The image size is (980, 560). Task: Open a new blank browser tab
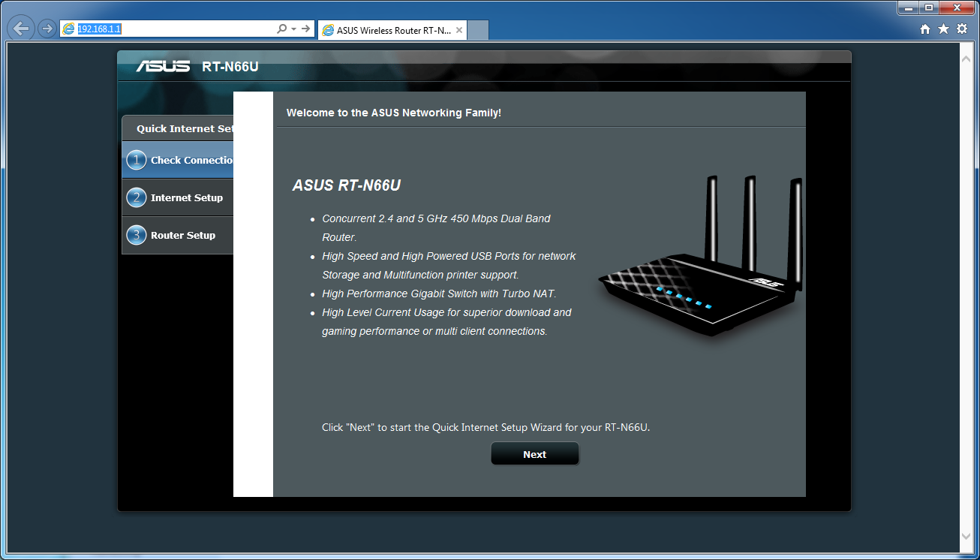click(x=478, y=31)
